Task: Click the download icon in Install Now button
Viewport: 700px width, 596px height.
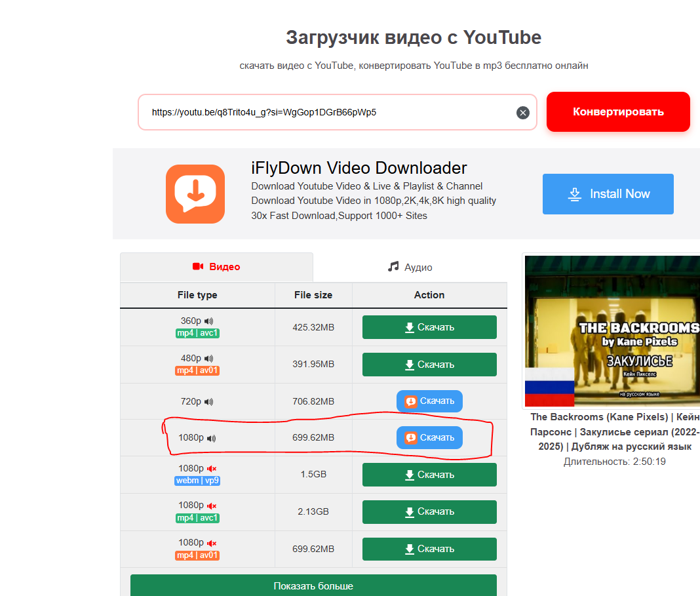Action: click(x=575, y=194)
